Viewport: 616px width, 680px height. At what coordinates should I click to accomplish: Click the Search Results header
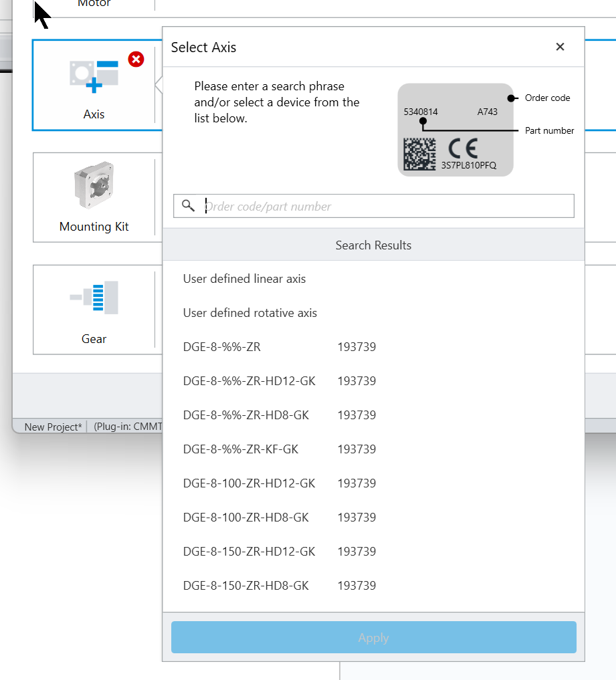[374, 245]
